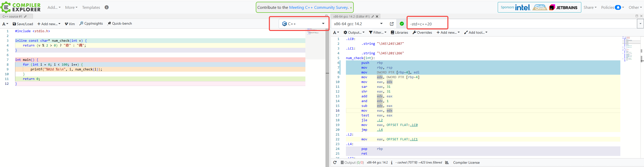The width and height of the screenshot is (644, 167).
Task: Open the x86-64 gcc 14.2 compiler picker
Action: point(358,24)
